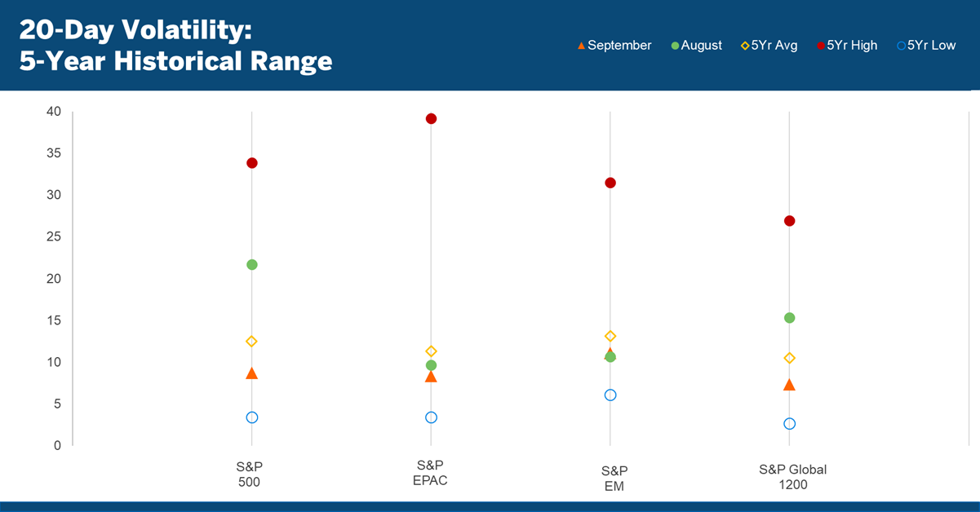Image resolution: width=980 pixels, height=512 pixels.
Task: Select the S&P EM 5Yr High red point
Action: click(x=610, y=183)
